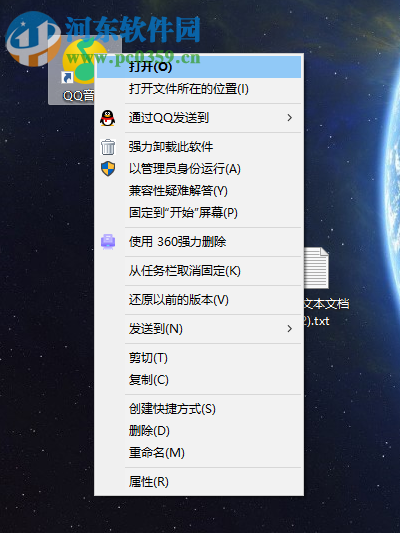Choose 打开文件所在的位置(I)
Image resolution: width=402 pixels, height=533 pixels.
click(199, 89)
